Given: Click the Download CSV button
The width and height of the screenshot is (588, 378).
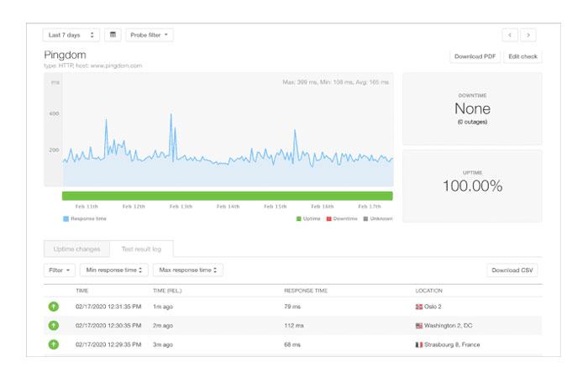Looking at the screenshot, I should tap(512, 270).
